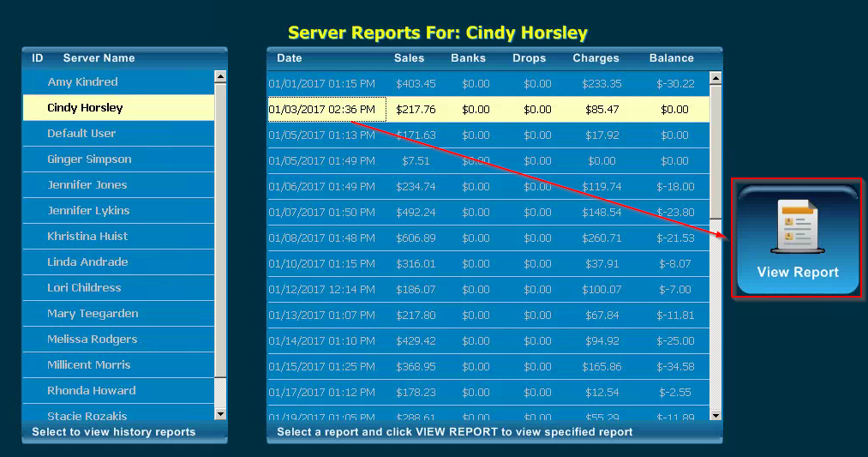The height and width of the screenshot is (457, 868).
Task: Select the 01/15/2017 01:25 PM report
Action: point(488,367)
